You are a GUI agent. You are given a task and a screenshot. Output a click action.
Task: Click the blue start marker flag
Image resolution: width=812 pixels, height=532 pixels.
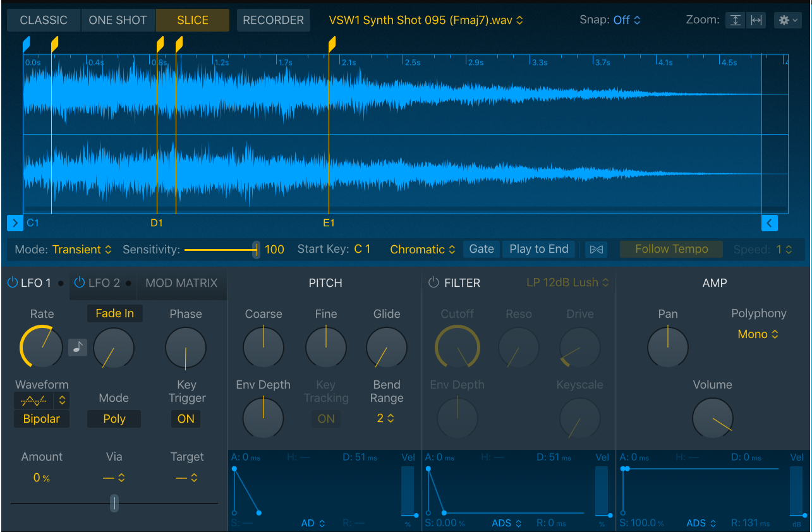(x=26, y=44)
